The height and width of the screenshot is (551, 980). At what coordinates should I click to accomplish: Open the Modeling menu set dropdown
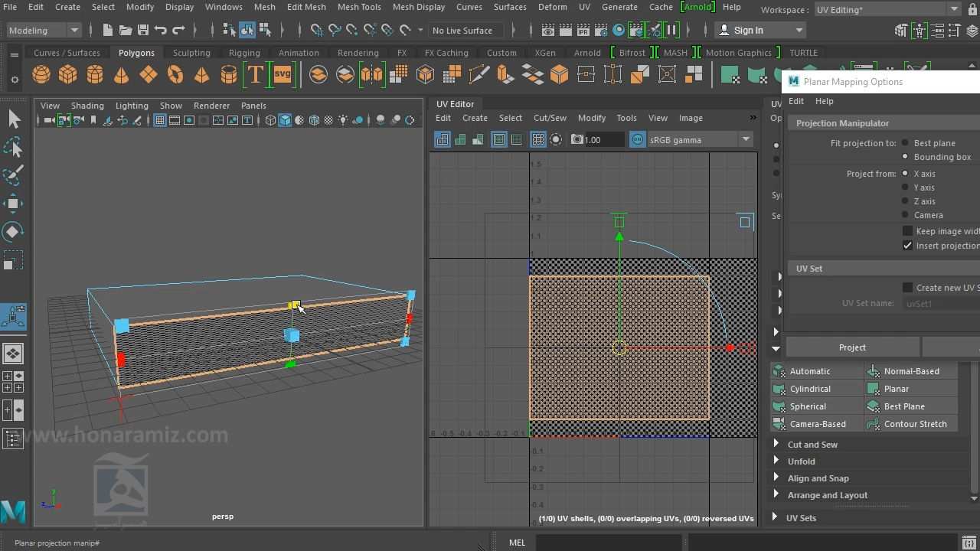tap(44, 31)
